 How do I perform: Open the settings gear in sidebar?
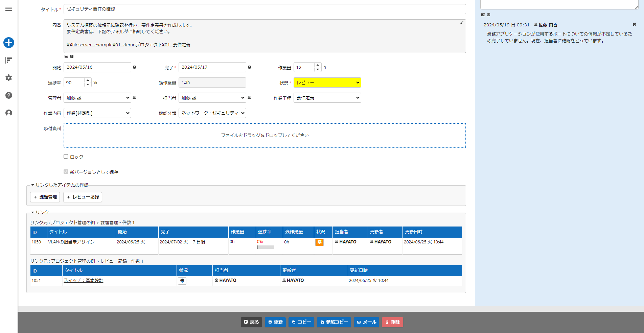point(9,78)
